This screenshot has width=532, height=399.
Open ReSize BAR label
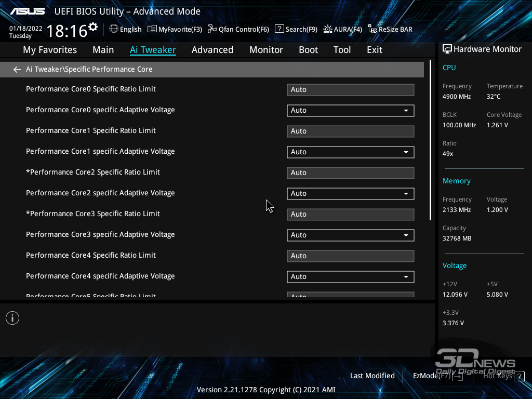point(395,30)
